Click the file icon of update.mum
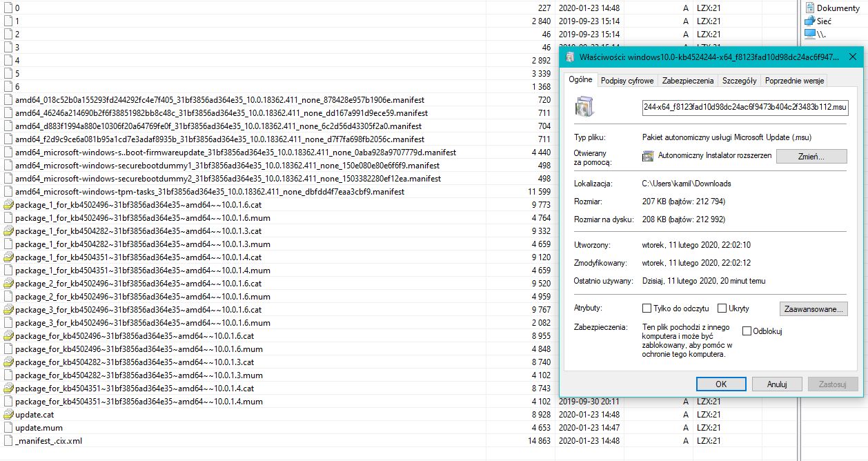Viewport: 868px width, 461px height. point(8,427)
